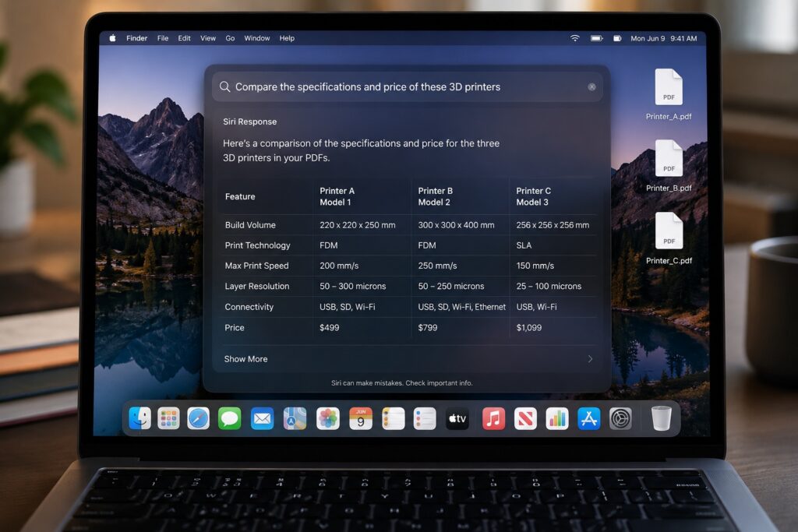Open Finder from the Dock
This screenshot has width=798, height=532.
tap(140, 418)
